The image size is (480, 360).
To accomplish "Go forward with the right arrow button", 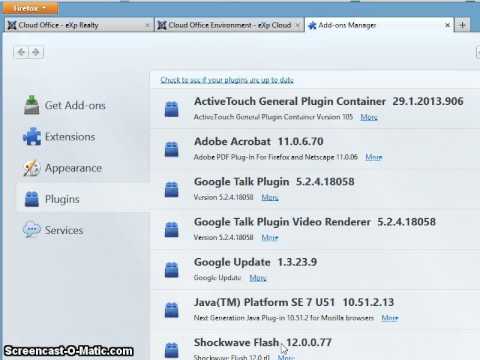I will coord(36,52).
